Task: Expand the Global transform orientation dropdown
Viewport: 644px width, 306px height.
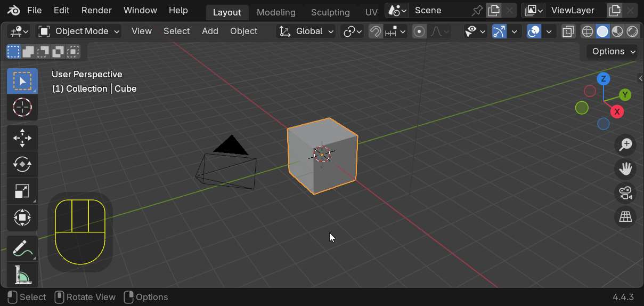Action: [306, 31]
